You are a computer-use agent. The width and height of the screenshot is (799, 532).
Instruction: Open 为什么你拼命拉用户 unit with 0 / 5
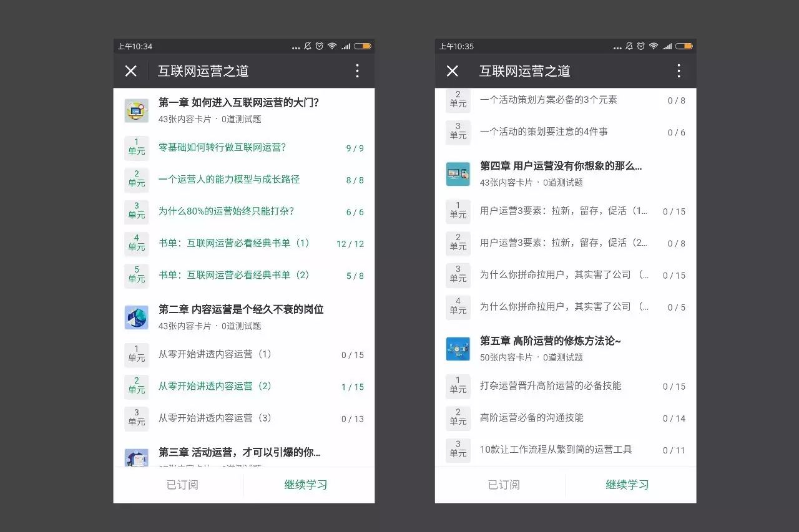click(x=566, y=307)
